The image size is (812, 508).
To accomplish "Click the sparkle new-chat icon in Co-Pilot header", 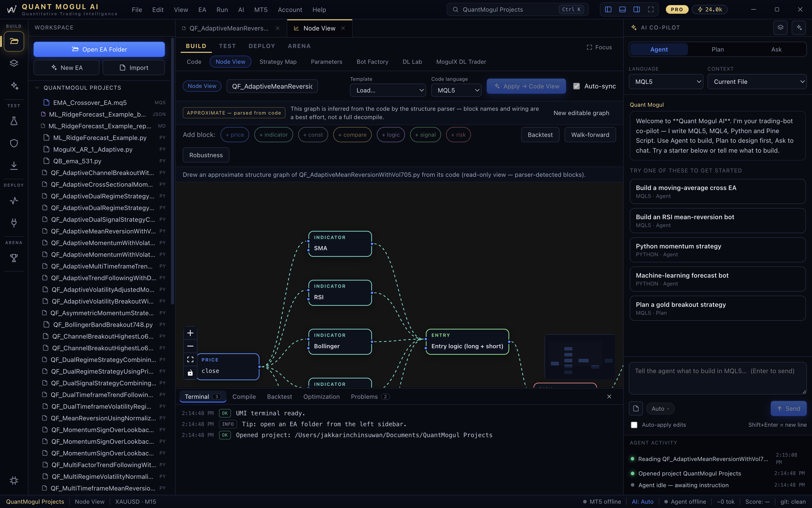I will (799, 27).
